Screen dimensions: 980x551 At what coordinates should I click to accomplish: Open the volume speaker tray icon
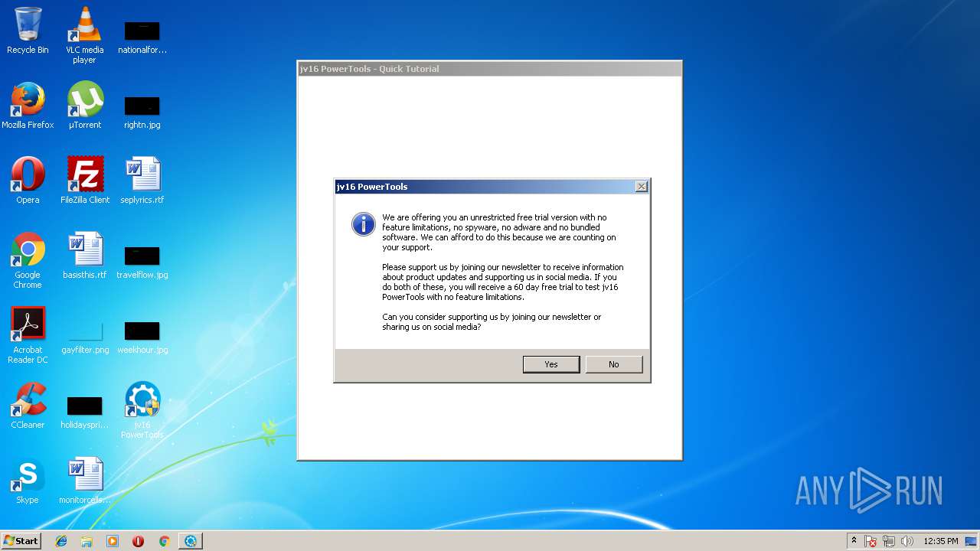907,541
